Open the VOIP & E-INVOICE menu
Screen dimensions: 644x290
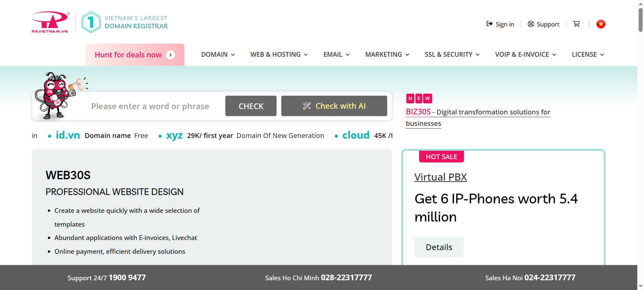(x=526, y=54)
